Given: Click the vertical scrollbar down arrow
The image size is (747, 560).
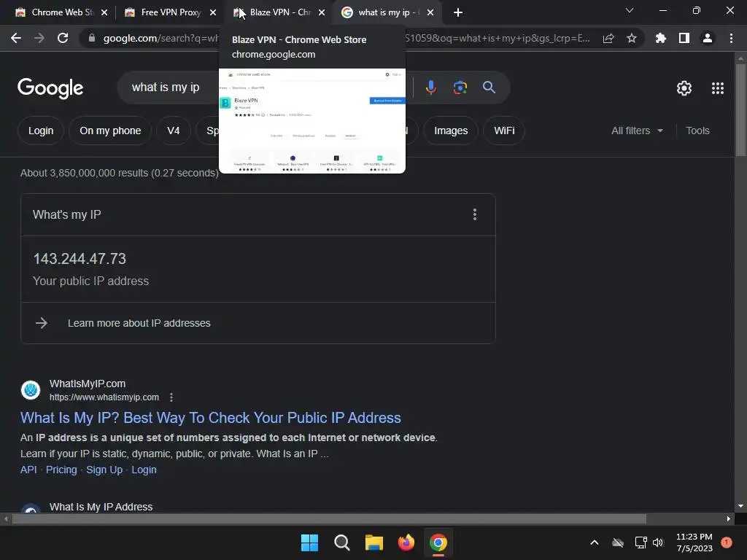Looking at the screenshot, I should (x=740, y=506).
